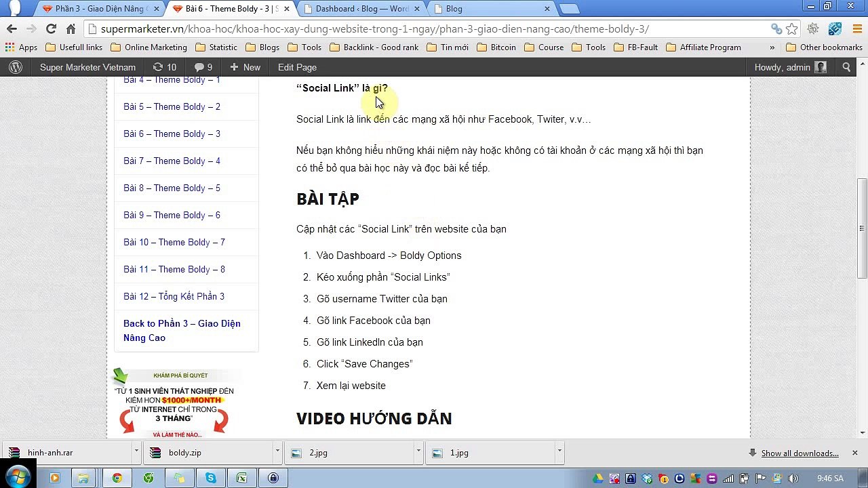Switch to Chrome in the taskbar

(x=117, y=478)
